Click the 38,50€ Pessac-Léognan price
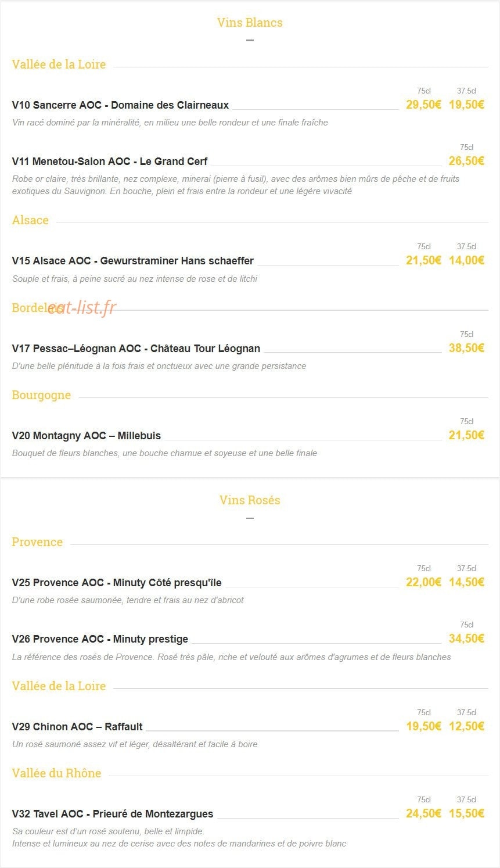Image resolution: width=500 pixels, height=868 pixels. (466, 348)
